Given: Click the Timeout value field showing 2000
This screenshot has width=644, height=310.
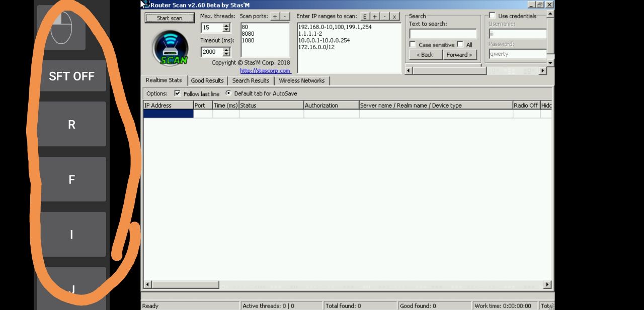Looking at the screenshot, I should point(212,52).
